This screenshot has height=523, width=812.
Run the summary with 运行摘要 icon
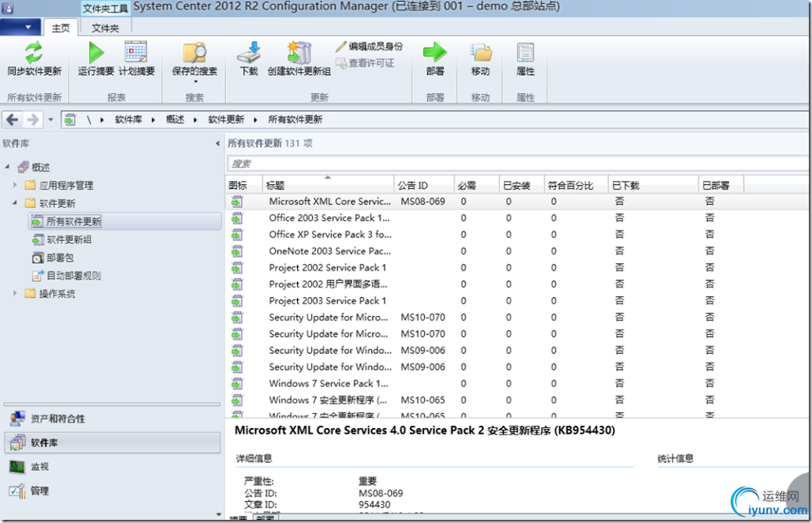coord(96,52)
